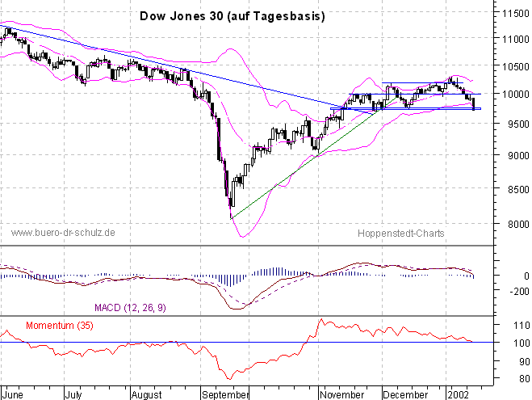
Task: Click the 90 momentum axis label
Action: tap(524, 362)
